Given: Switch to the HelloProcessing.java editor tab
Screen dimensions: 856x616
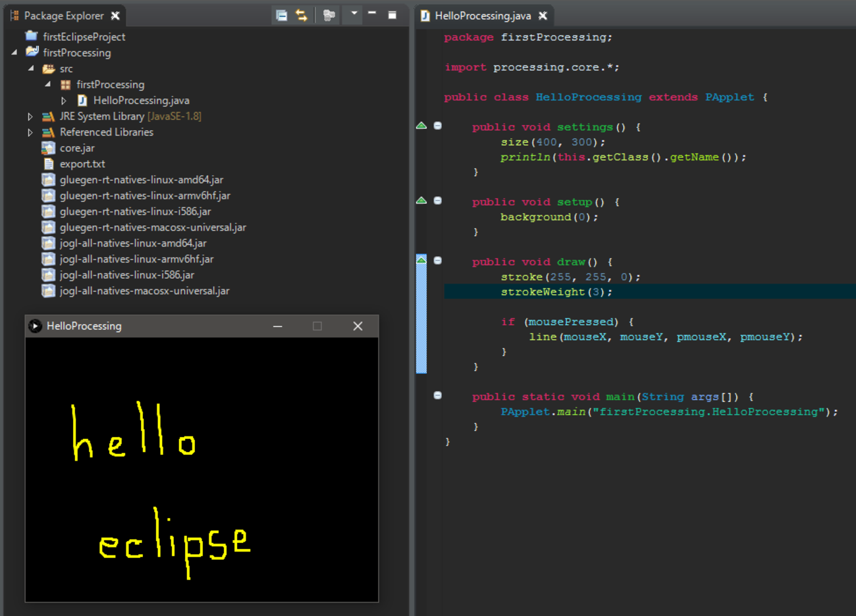Looking at the screenshot, I should pos(482,16).
